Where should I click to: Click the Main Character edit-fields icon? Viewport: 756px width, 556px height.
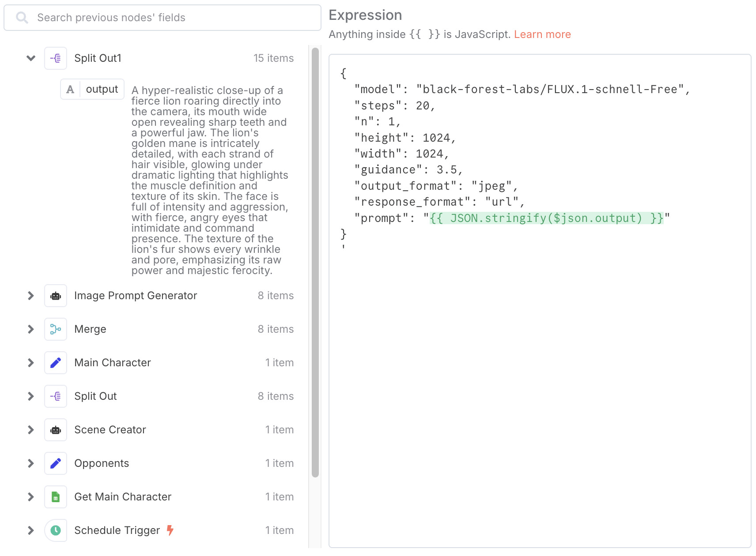[x=55, y=363]
